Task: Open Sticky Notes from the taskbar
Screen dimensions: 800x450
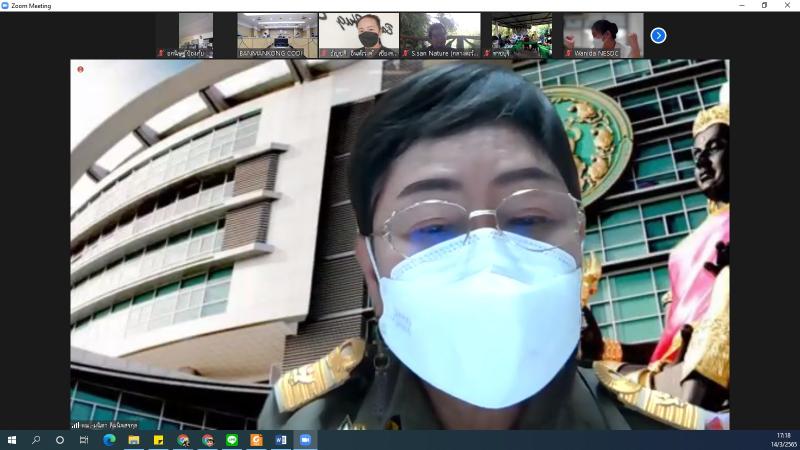Action: 158,440
